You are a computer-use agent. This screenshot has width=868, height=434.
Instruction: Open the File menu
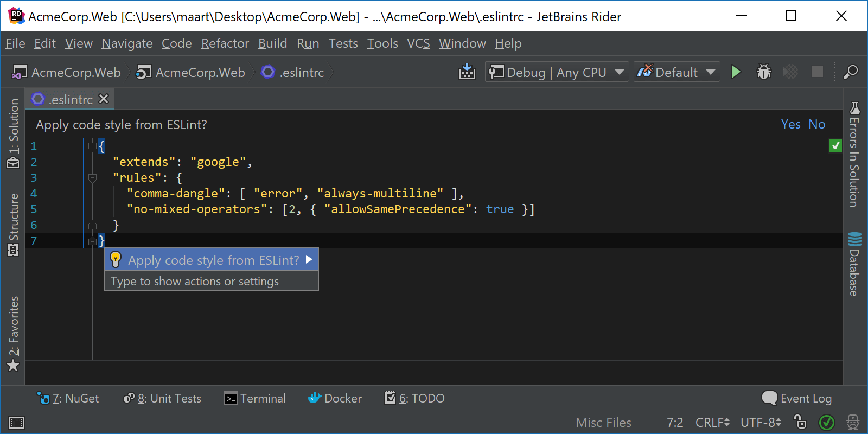click(15, 43)
